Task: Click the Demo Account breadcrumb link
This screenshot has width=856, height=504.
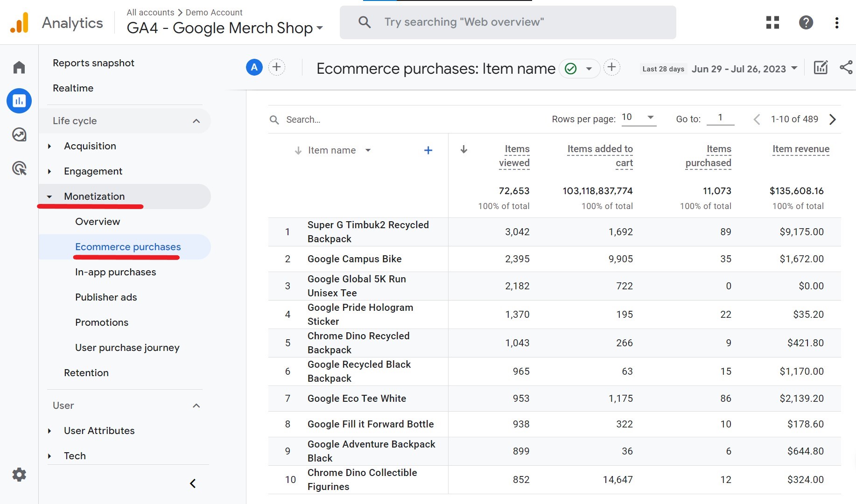Action: [x=214, y=13]
